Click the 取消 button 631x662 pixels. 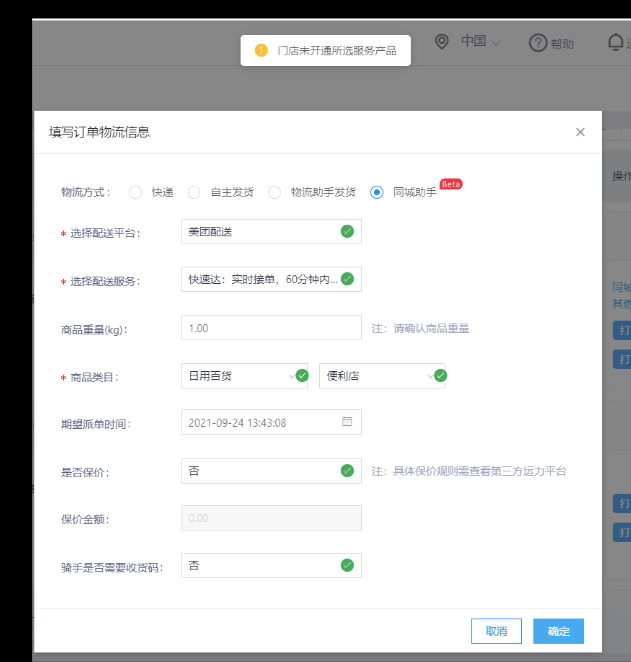pyautogui.click(x=496, y=631)
